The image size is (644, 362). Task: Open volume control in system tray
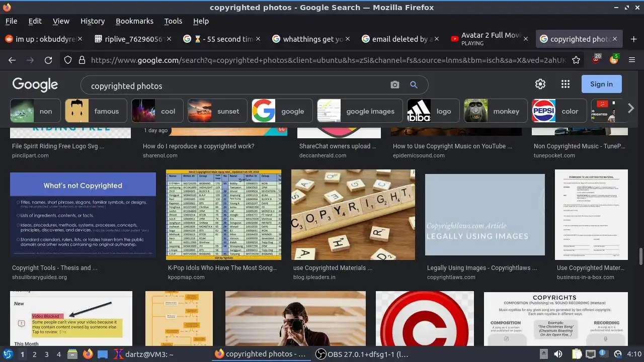[558, 354]
